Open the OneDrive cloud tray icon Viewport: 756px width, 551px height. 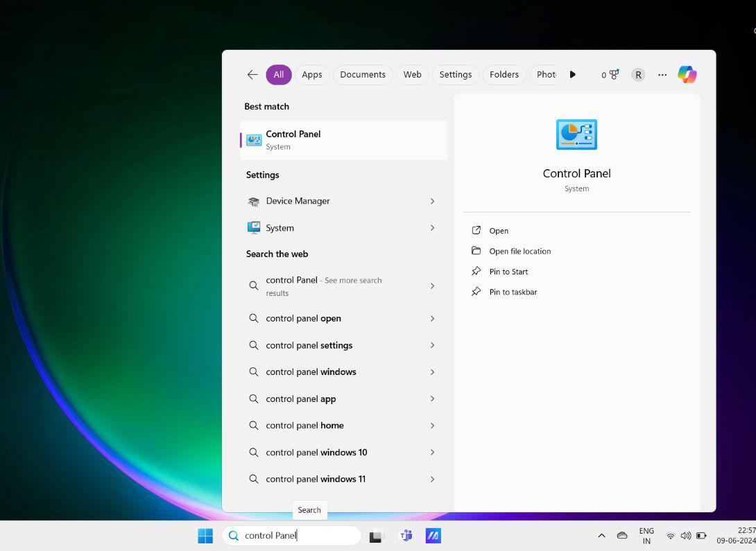tap(622, 536)
